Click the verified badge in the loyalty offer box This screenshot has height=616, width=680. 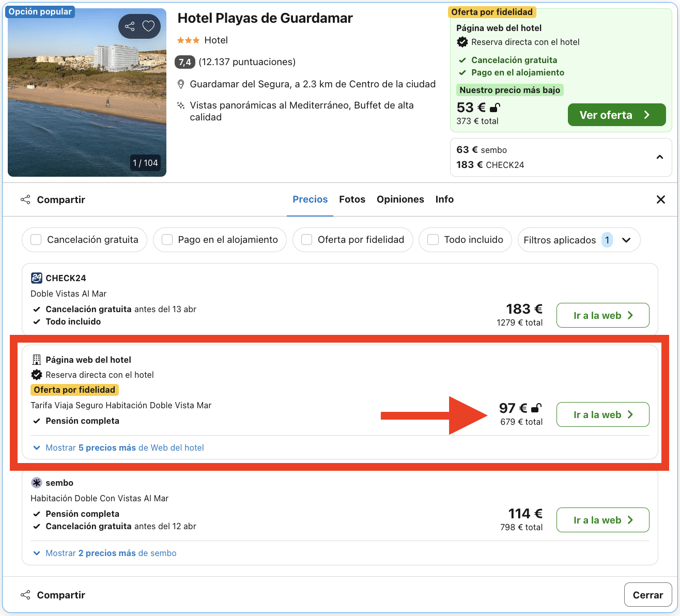point(462,42)
